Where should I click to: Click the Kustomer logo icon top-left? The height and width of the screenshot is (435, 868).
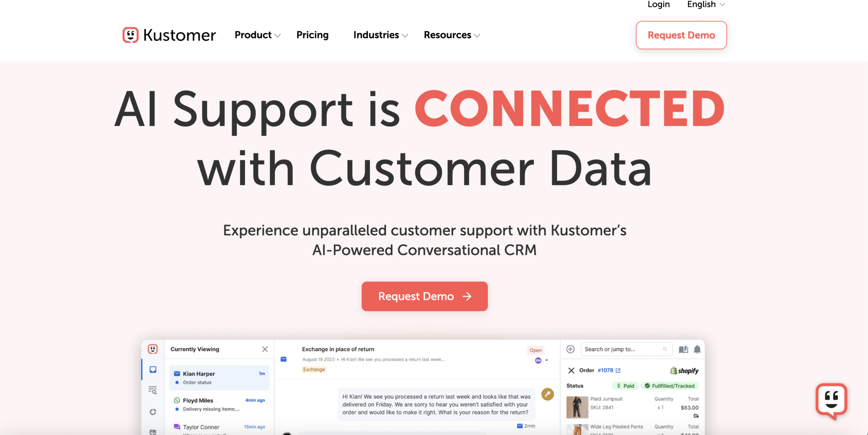130,34
